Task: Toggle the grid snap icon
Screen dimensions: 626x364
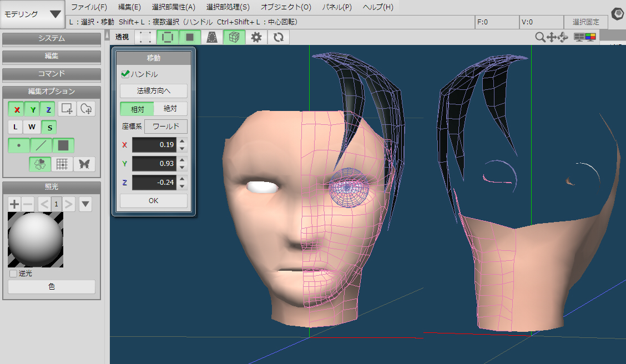Action: [63, 164]
